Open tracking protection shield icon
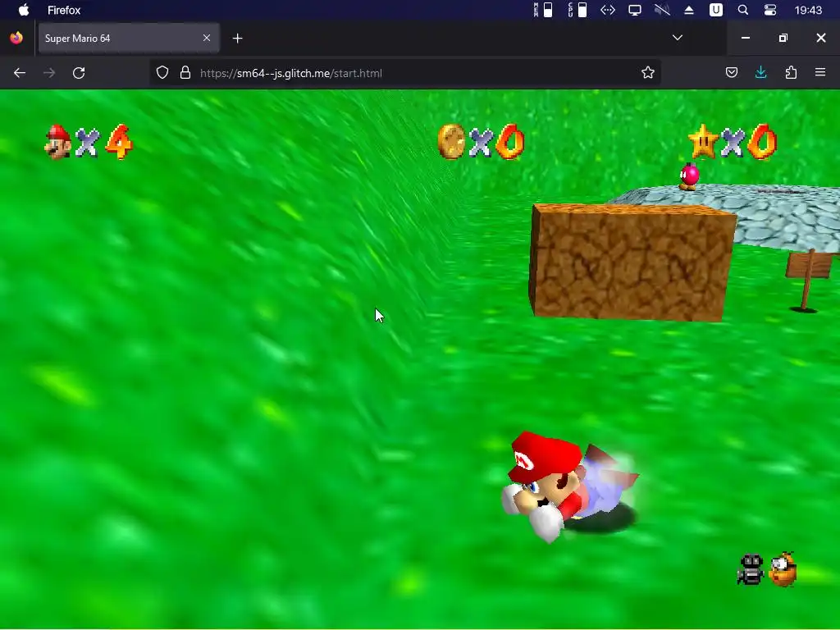The width and height of the screenshot is (840, 630). [162, 73]
